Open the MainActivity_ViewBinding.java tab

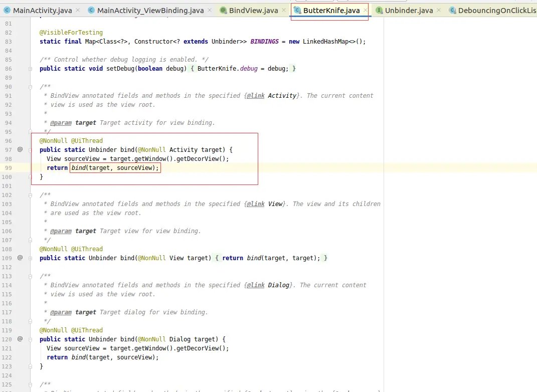(150, 10)
